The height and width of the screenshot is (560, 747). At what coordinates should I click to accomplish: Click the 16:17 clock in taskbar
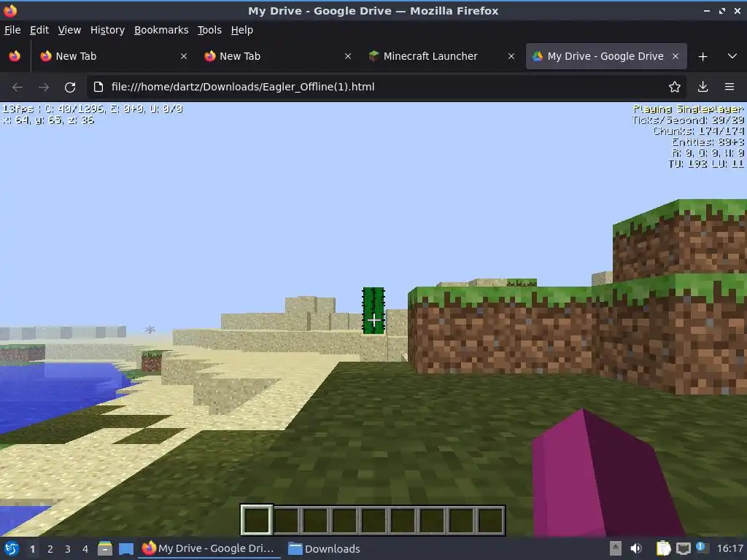(x=729, y=549)
